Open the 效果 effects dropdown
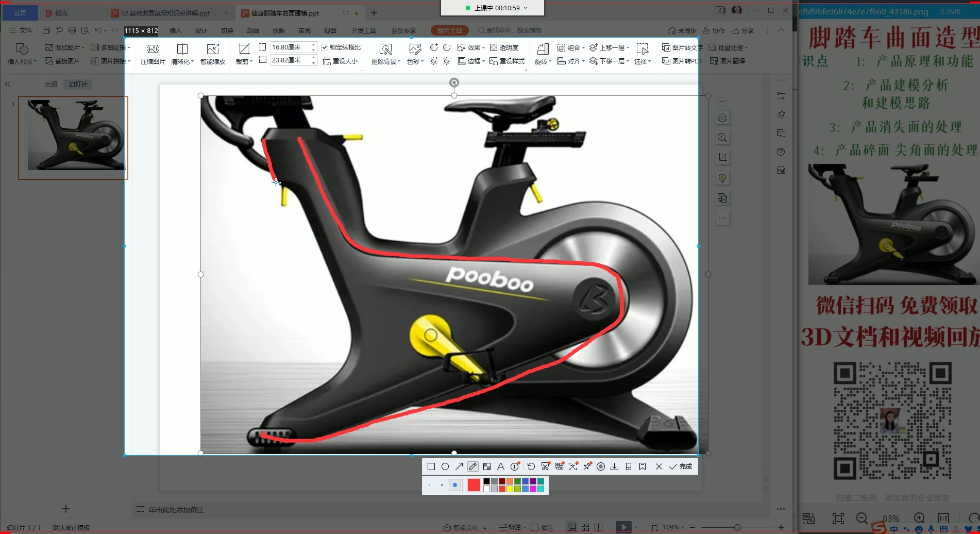This screenshot has height=534, width=980. (x=471, y=47)
